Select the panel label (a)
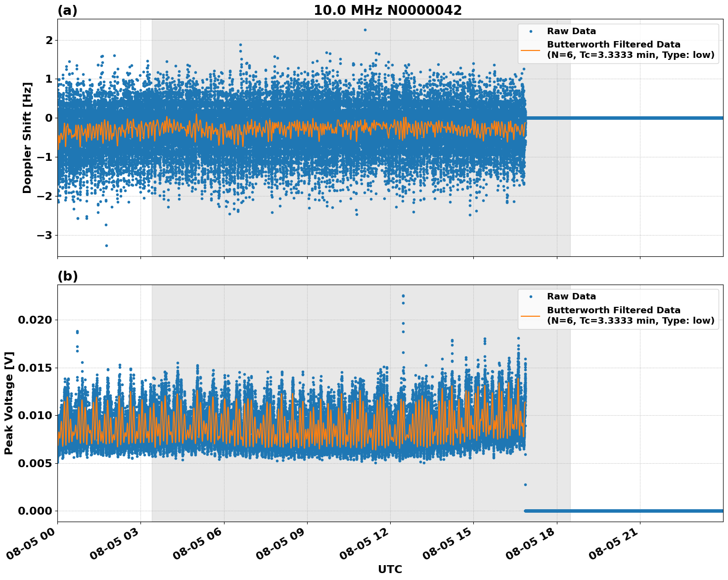The width and height of the screenshot is (728, 580). click(x=68, y=9)
